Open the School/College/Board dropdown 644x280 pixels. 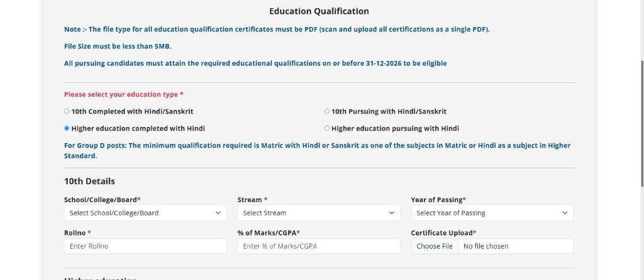(145, 213)
